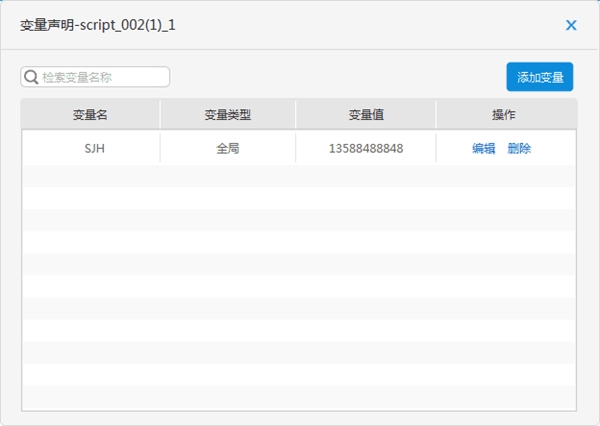Click the last empty row of the table

click(298, 397)
